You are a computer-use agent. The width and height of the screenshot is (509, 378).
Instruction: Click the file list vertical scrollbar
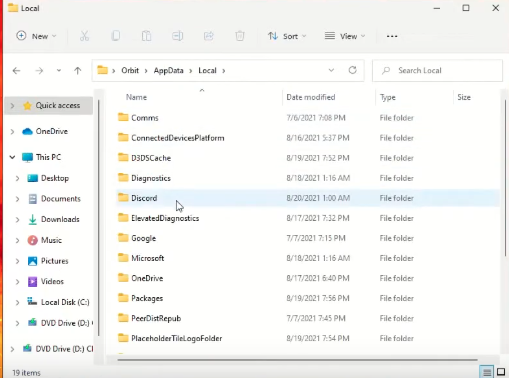pyautogui.click(x=505, y=178)
